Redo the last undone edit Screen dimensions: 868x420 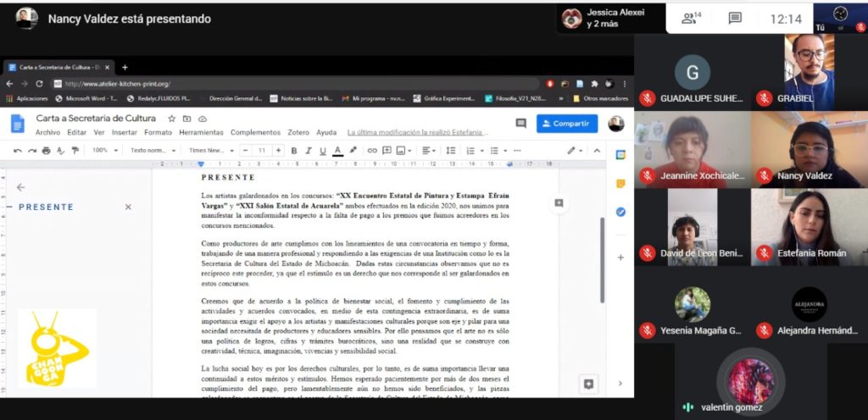32,151
